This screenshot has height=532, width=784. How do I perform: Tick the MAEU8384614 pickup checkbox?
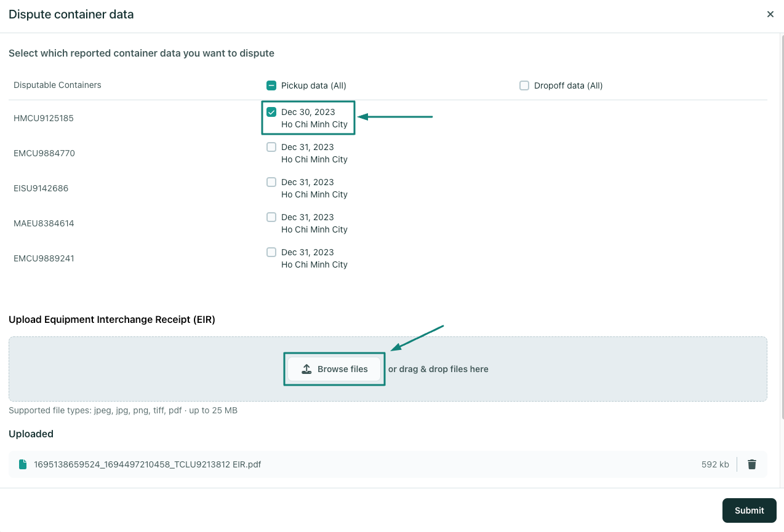(271, 217)
